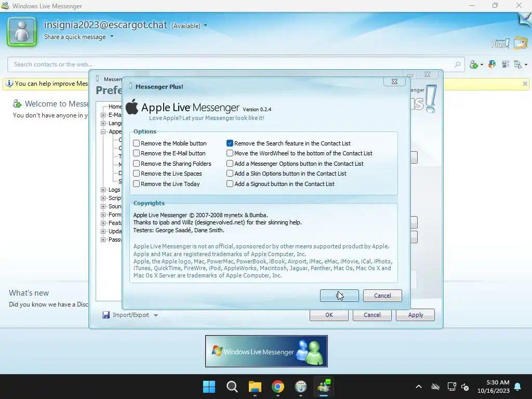
Task: Click the cloud sync tray icon
Action: [x=435, y=387]
